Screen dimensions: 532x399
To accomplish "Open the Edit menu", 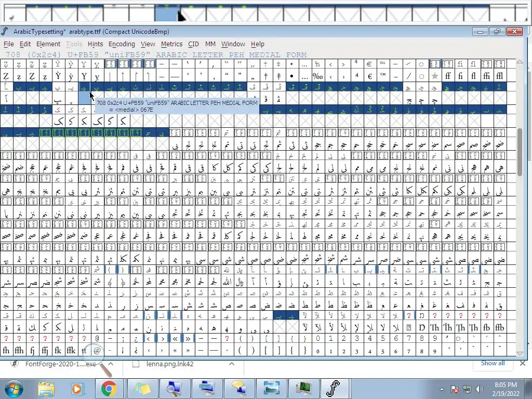I will pos(25,44).
